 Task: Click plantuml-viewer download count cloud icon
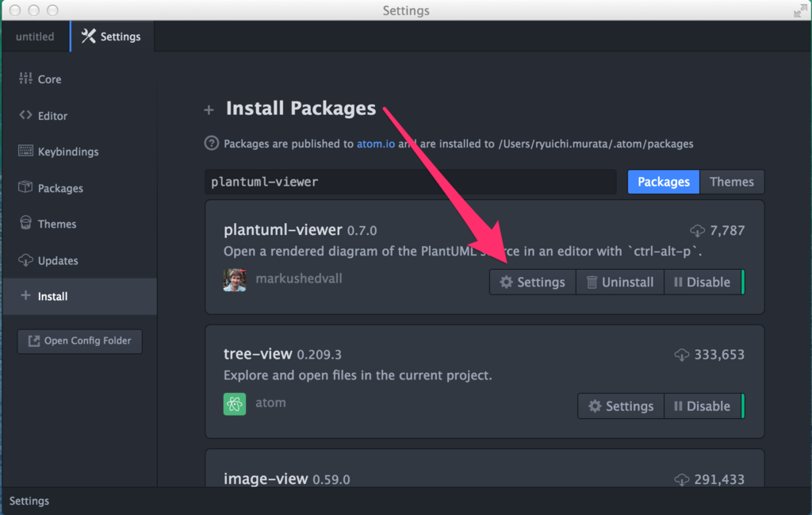[x=698, y=231]
